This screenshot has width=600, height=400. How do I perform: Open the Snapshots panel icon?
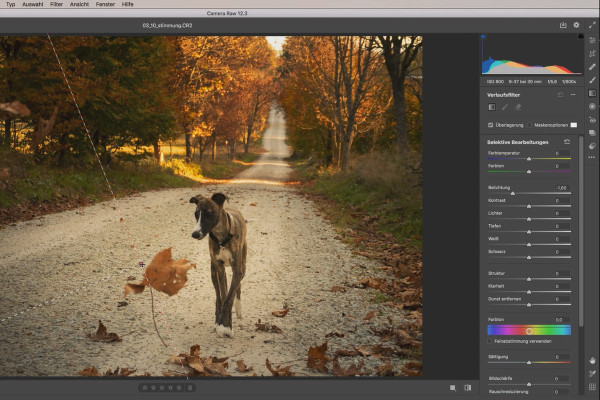click(x=592, y=133)
